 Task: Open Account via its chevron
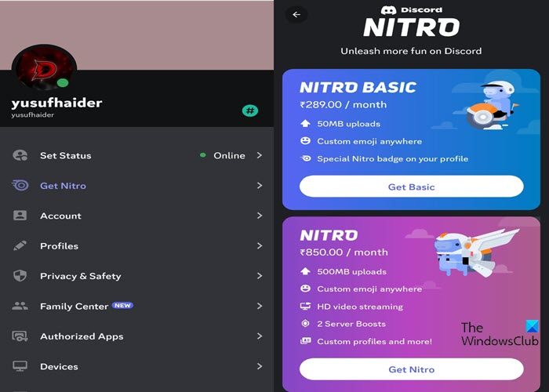pos(260,216)
